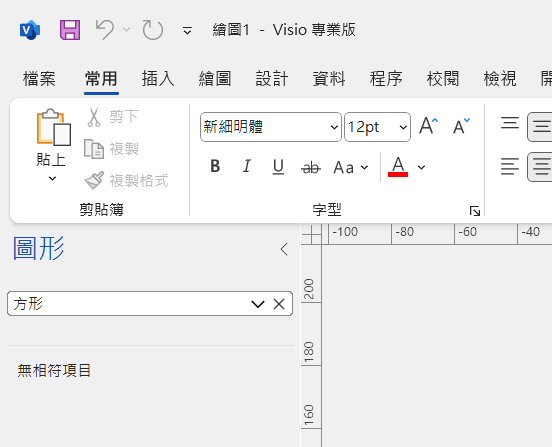Viewport: 552px width, 447px height.
Task: Apply strikethrough with the ab icon
Action: [x=311, y=167]
